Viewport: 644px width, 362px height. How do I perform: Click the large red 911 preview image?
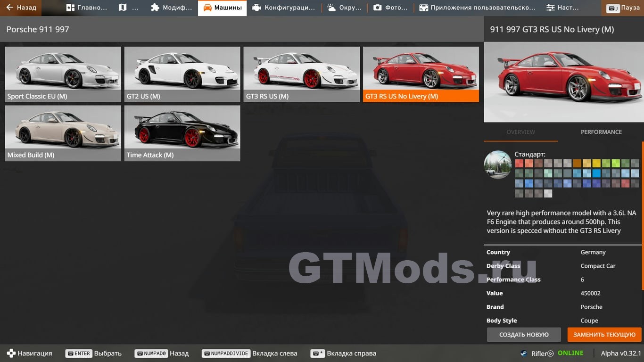pyautogui.click(x=563, y=82)
